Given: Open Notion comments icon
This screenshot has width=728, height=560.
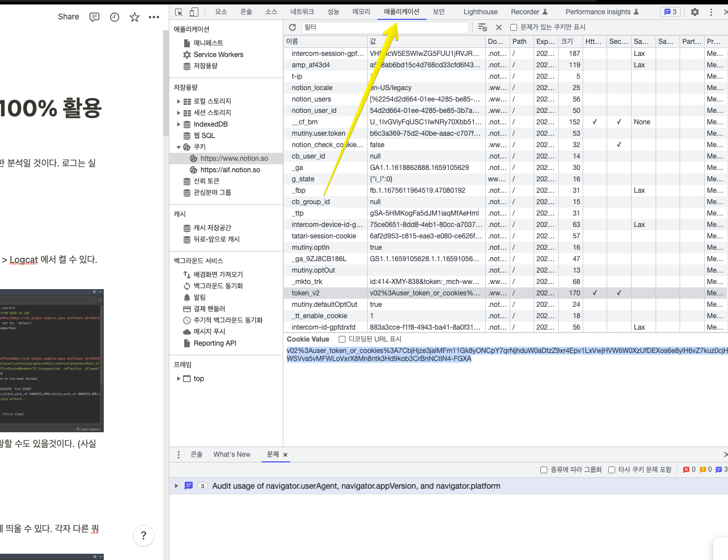Looking at the screenshot, I should click(x=95, y=17).
